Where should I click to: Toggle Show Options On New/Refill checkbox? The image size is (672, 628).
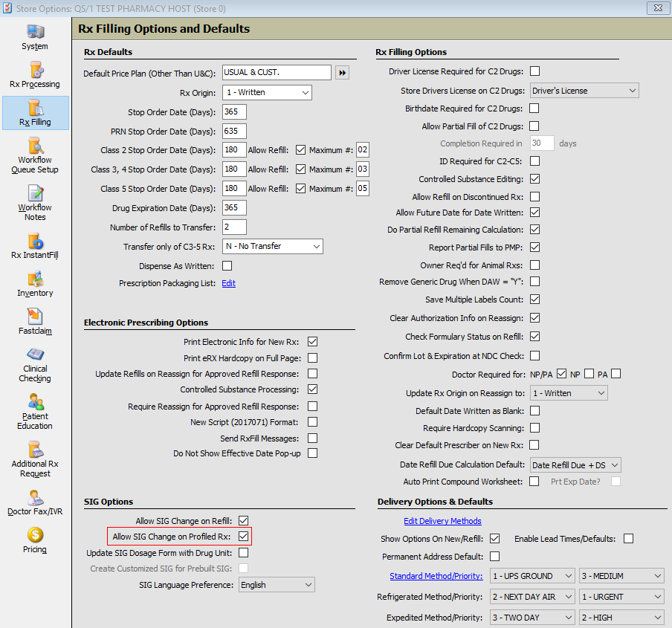coord(494,539)
